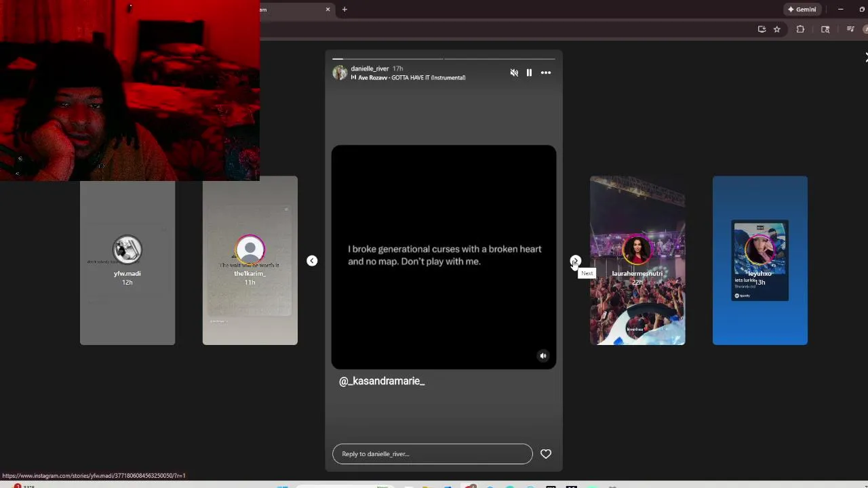Open the laurahermesnutri story preview
868x488 pixels.
point(637,261)
